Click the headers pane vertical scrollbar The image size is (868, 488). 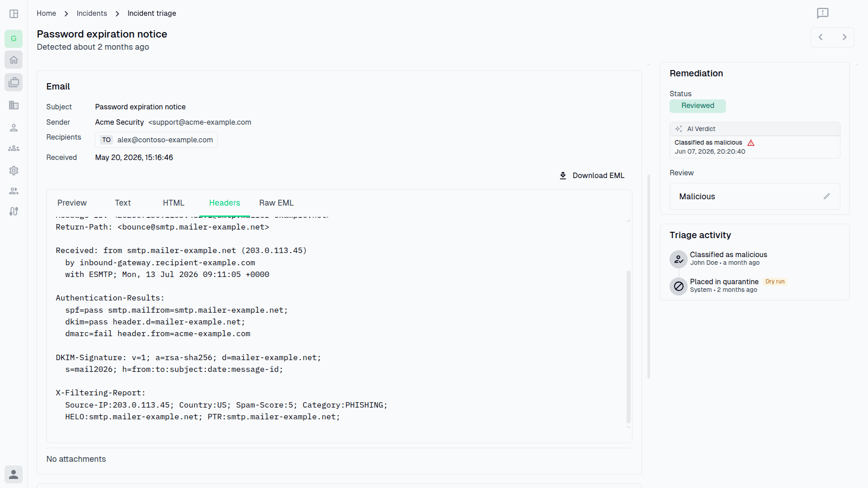(628, 347)
